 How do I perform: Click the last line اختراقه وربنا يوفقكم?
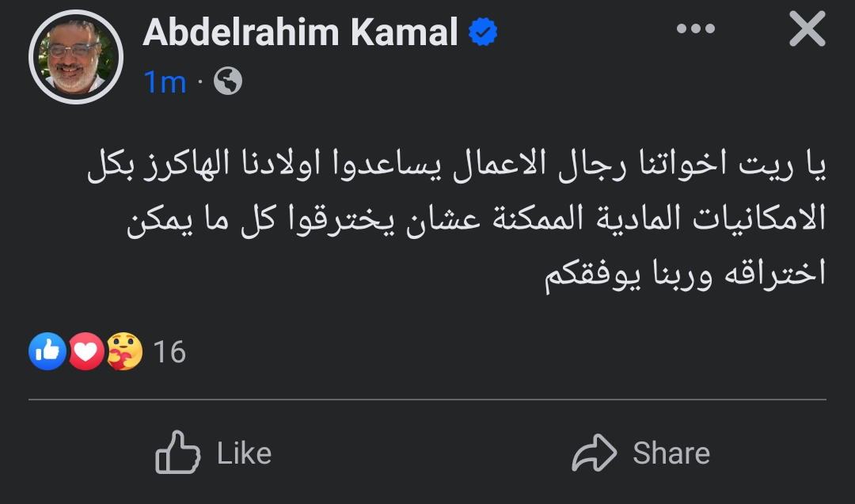coord(684,272)
